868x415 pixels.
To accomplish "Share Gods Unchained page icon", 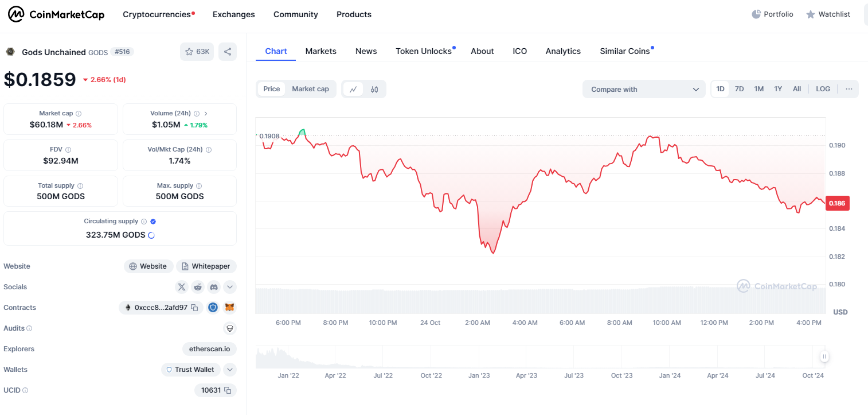I will coord(228,52).
